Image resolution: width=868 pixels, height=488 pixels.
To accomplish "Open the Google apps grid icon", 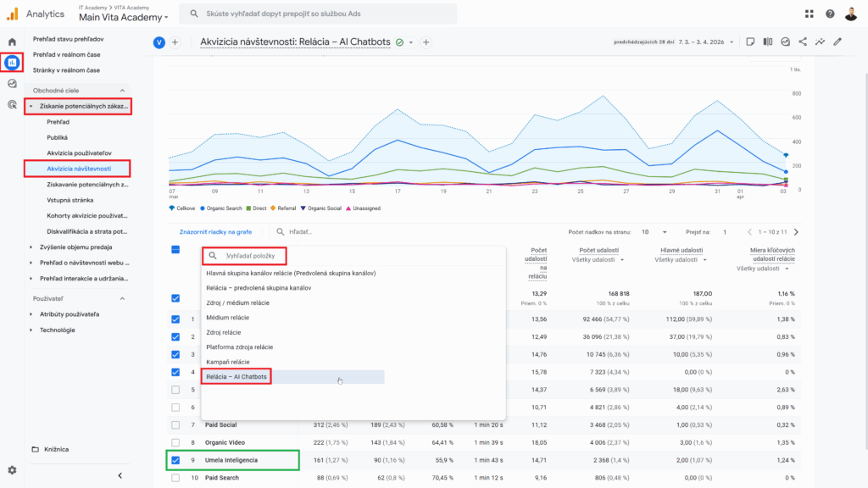I will pyautogui.click(x=810, y=14).
